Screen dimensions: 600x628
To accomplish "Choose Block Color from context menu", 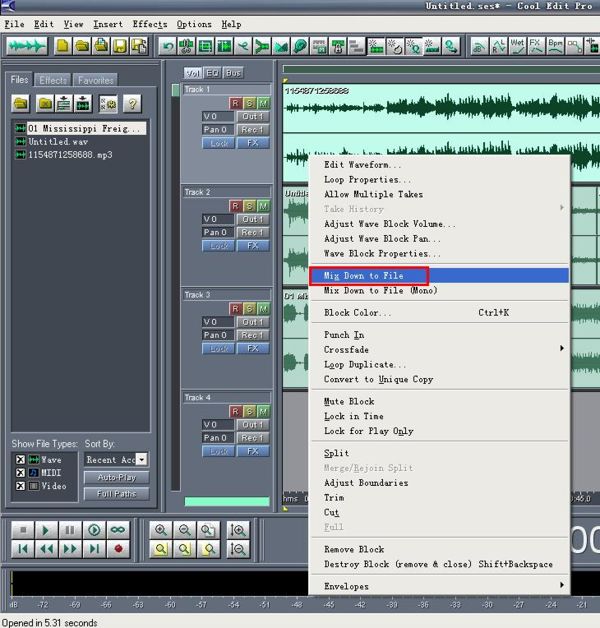I will (440, 312).
